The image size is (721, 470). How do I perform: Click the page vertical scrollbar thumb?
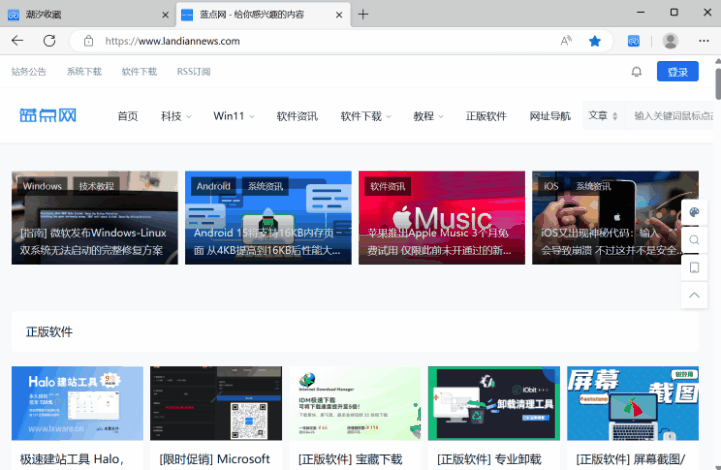coord(718,83)
